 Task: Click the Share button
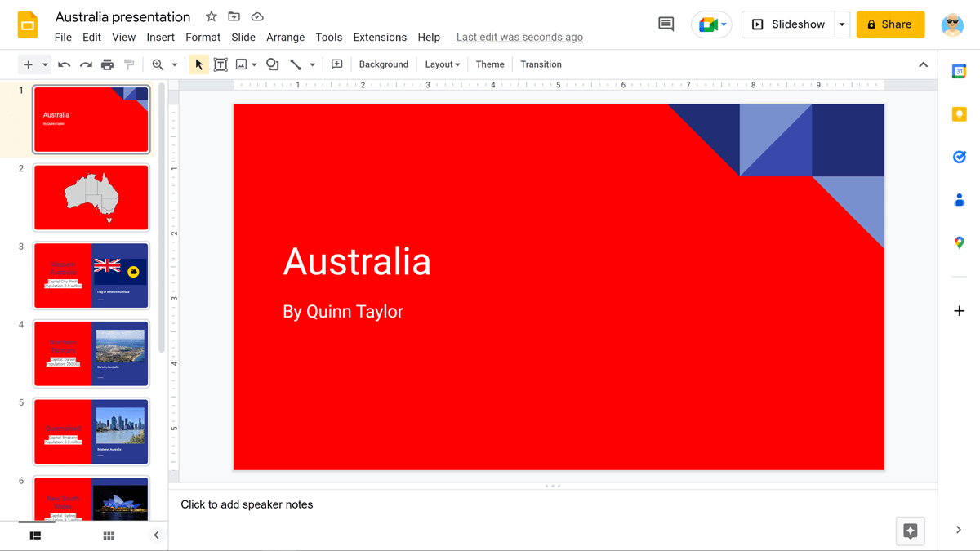tap(890, 24)
